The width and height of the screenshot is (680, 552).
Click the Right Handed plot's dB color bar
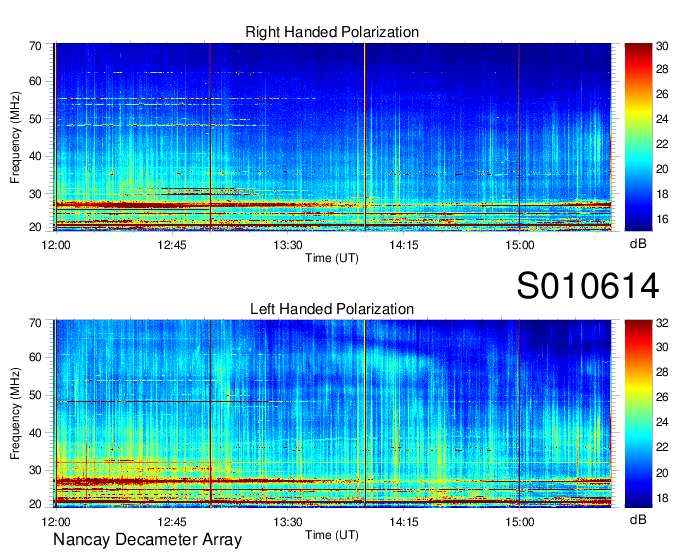pyautogui.click(x=638, y=137)
